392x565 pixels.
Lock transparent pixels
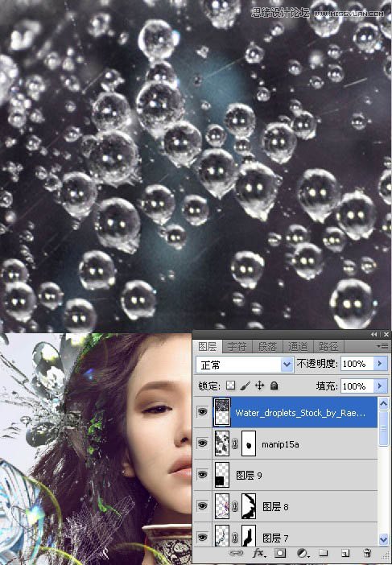pyautogui.click(x=230, y=386)
